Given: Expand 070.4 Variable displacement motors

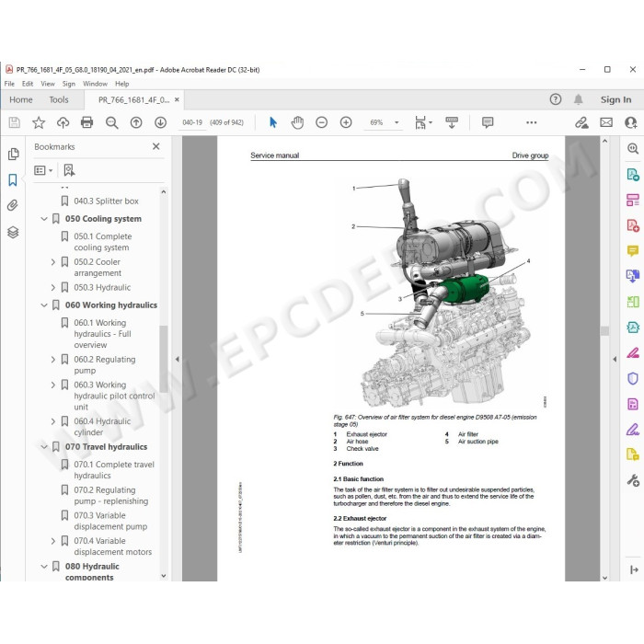Looking at the screenshot, I should (x=53, y=541).
